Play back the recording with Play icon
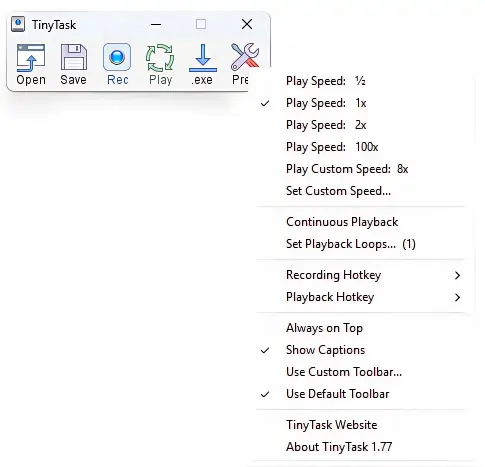Image resolution: width=485 pixels, height=467 pixels. click(160, 64)
